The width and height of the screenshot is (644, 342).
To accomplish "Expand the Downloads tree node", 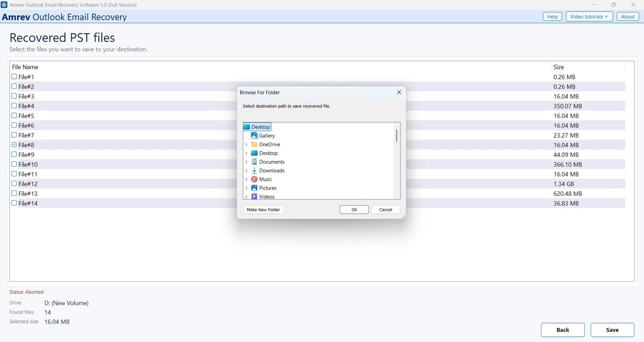I will coord(246,171).
